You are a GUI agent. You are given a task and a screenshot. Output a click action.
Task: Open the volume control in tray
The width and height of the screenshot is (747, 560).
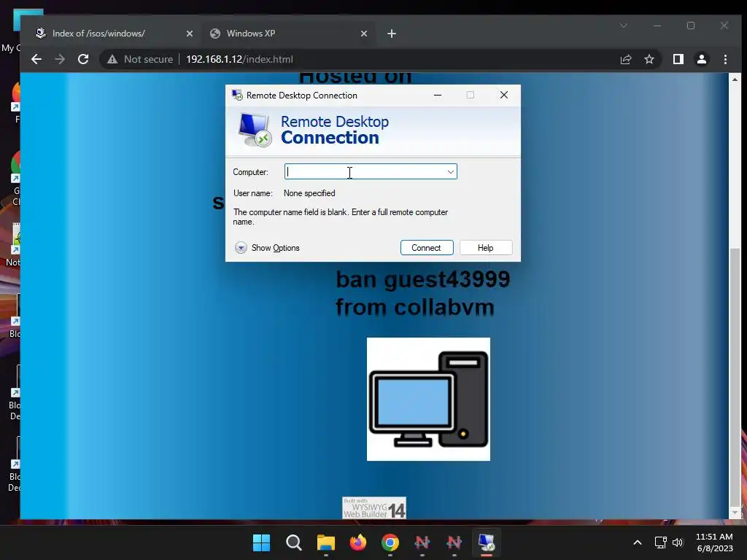[x=678, y=542]
